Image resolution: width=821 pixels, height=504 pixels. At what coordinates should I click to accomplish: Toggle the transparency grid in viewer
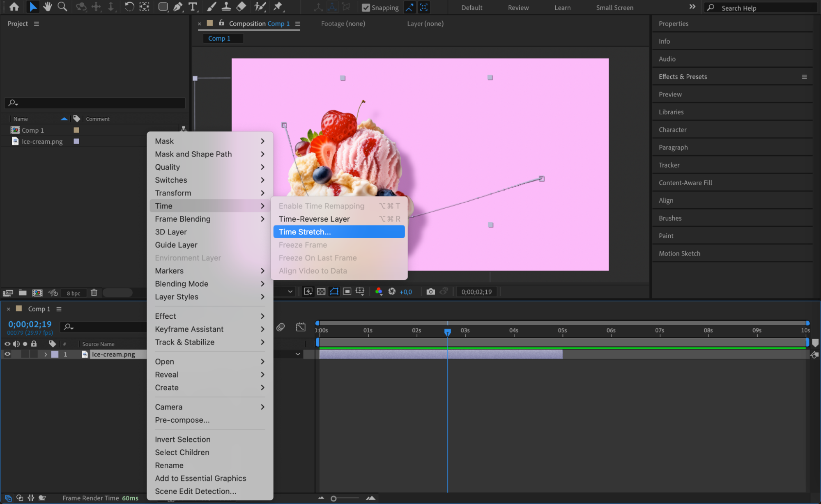[x=321, y=292]
